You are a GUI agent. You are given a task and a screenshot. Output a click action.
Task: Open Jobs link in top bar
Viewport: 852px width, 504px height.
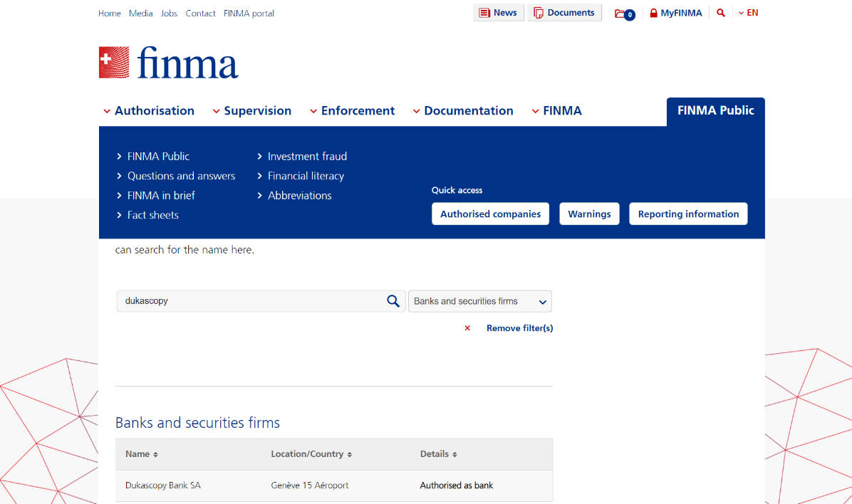[x=169, y=14]
